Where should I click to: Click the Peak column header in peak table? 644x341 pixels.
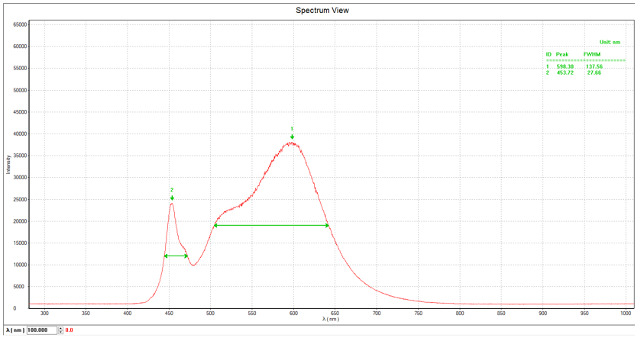pyautogui.click(x=562, y=54)
